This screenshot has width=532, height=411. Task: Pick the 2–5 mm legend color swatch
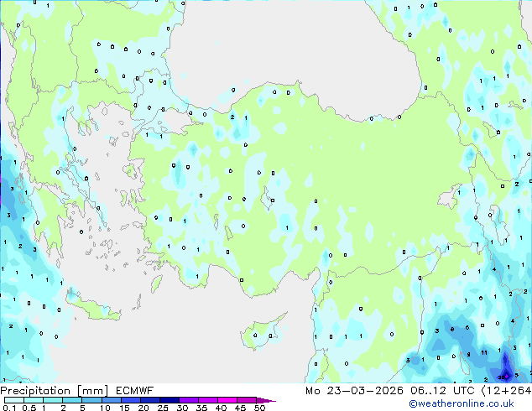(x=72, y=400)
